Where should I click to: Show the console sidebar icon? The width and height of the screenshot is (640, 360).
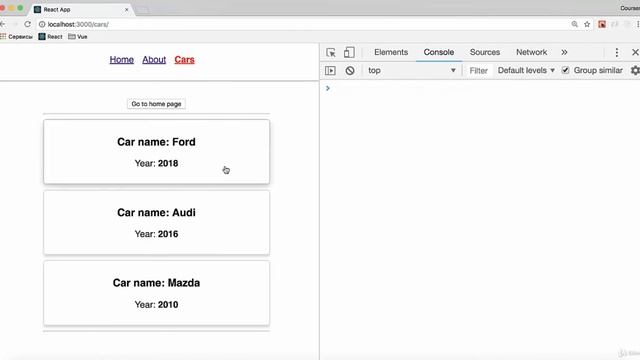330,71
